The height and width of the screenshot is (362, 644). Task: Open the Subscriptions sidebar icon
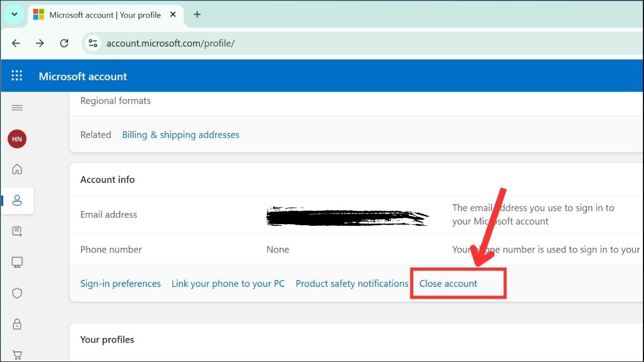(17, 232)
